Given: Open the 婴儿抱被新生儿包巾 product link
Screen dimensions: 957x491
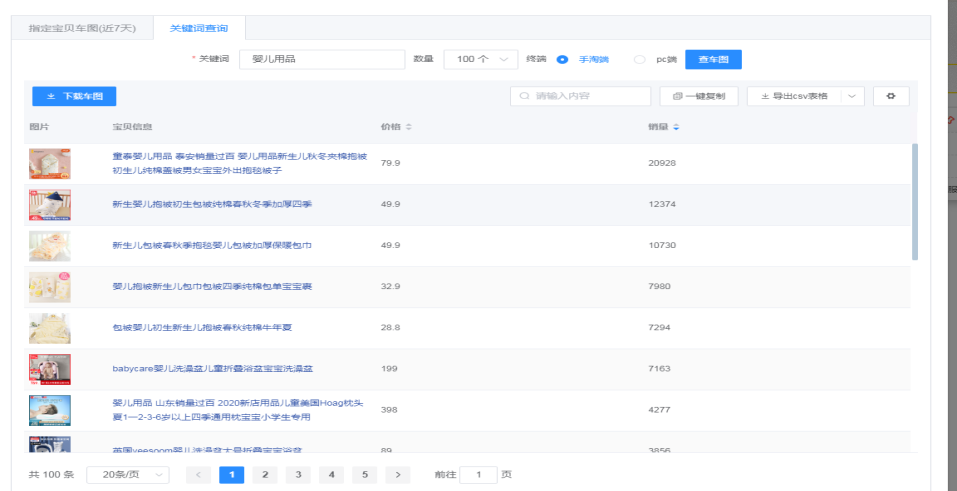Looking at the screenshot, I should (x=212, y=286).
